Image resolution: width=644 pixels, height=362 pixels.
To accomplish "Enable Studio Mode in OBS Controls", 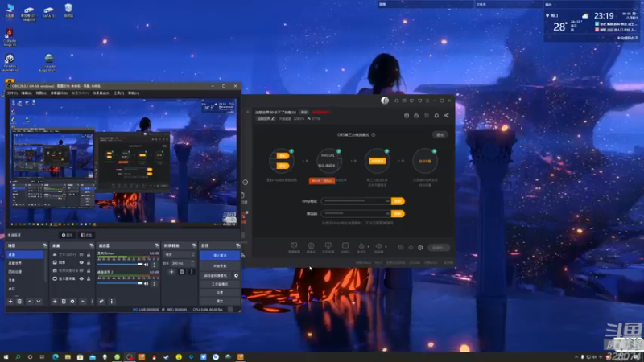I will point(220,284).
